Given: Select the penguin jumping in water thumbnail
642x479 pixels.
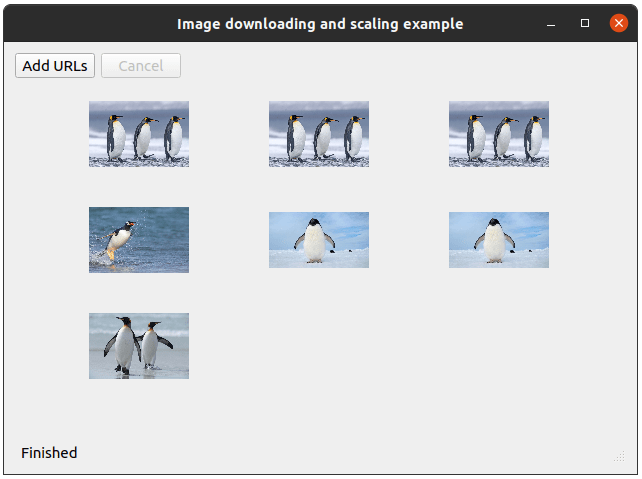Looking at the screenshot, I should 139,240.
